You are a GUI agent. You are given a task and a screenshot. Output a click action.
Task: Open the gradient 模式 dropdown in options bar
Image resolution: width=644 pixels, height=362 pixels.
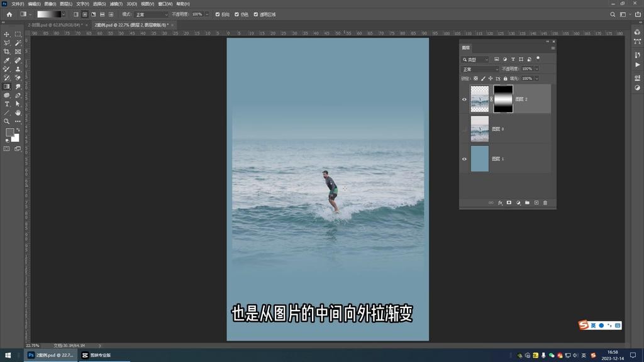pos(152,14)
